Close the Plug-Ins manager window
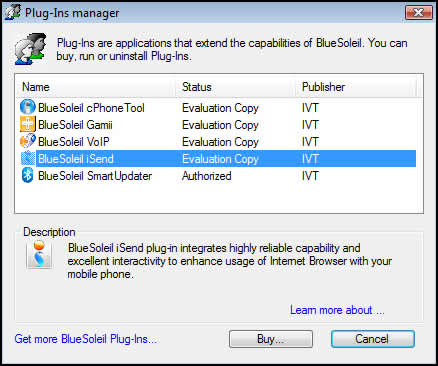The image size is (438, 366). [419, 13]
